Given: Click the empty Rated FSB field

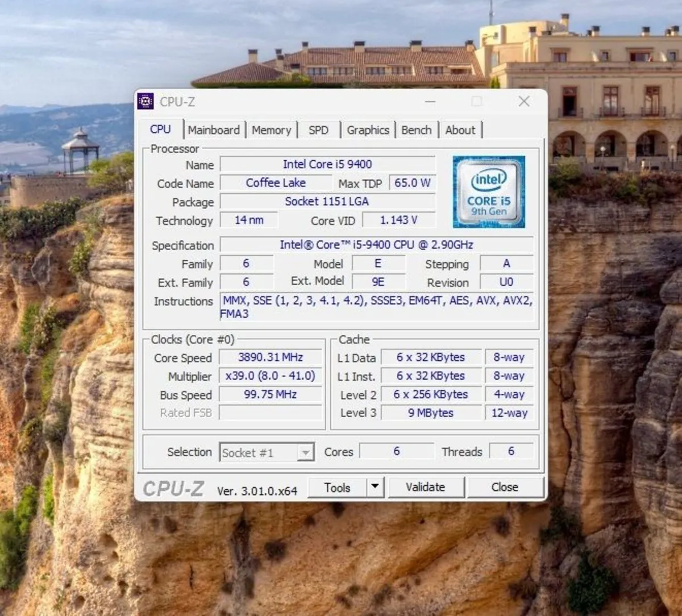Looking at the screenshot, I should click(x=271, y=413).
